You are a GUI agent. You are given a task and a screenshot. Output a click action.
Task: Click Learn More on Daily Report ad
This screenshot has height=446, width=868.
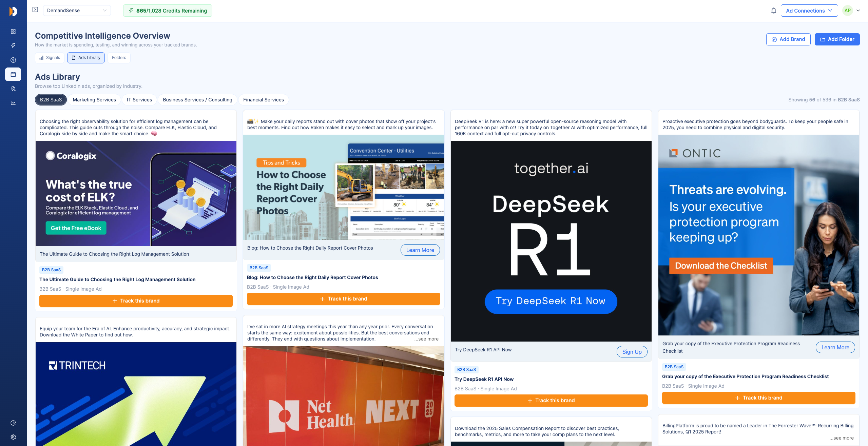point(420,250)
